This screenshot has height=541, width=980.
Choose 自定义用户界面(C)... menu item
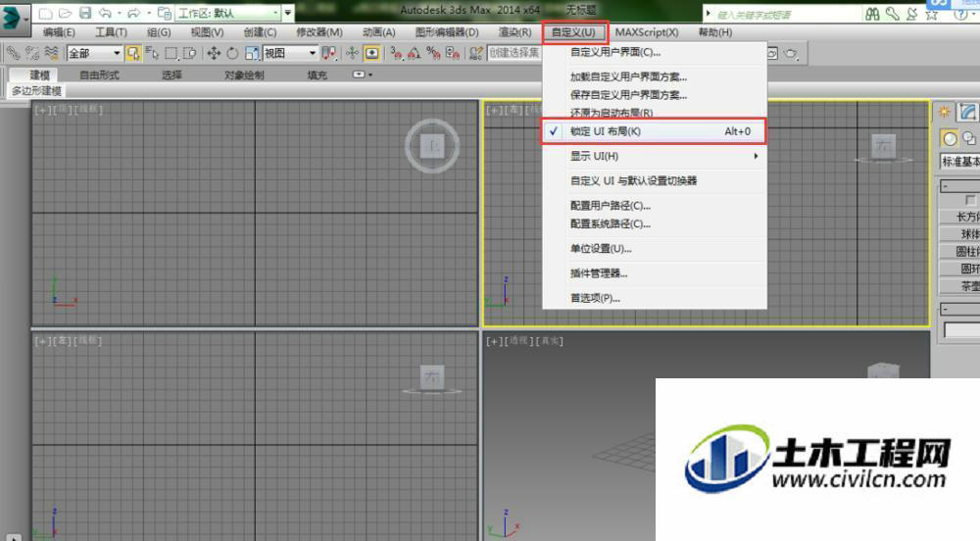pos(654,53)
